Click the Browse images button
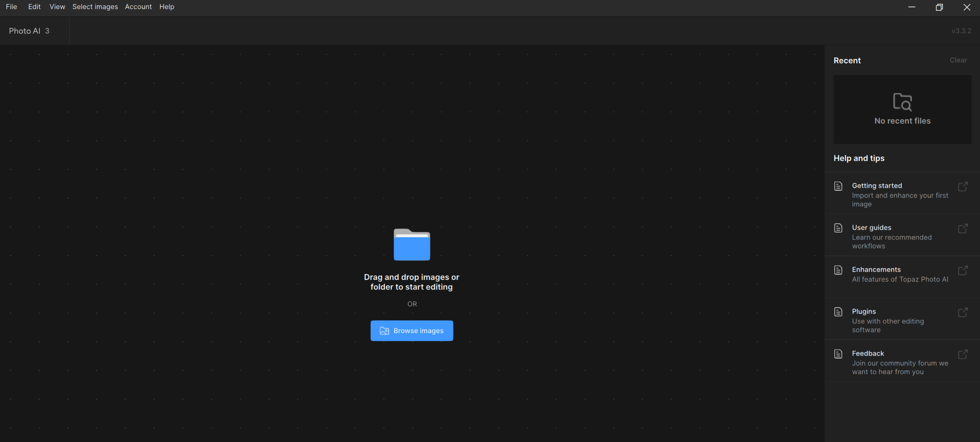 pyautogui.click(x=412, y=331)
